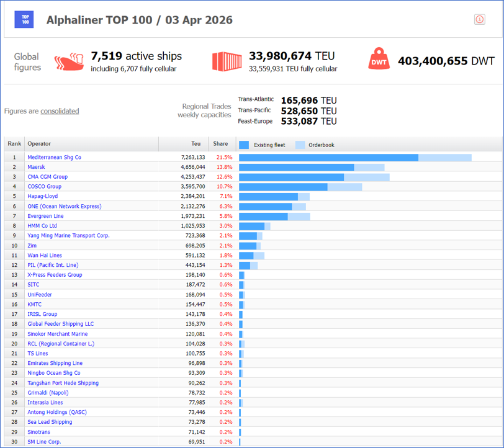Open the consolidated figures link
This screenshot has width=504, height=448.
pos(60,111)
